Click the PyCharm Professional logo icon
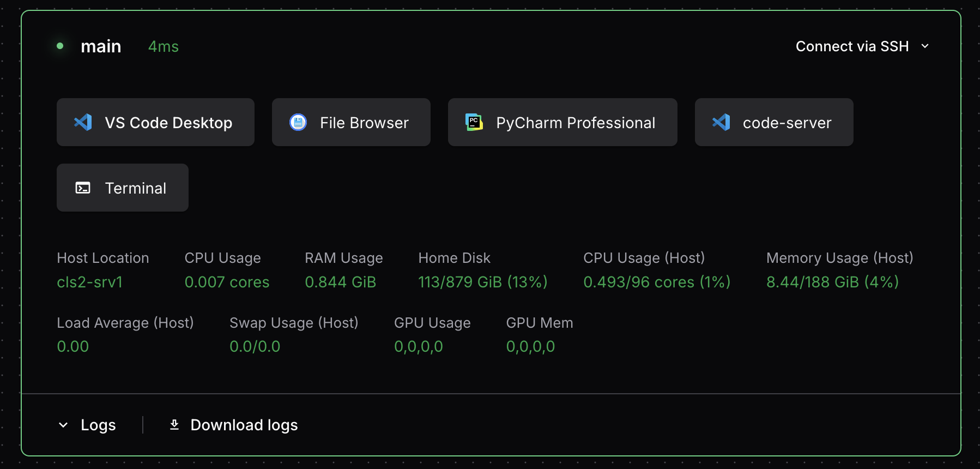This screenshot has height=469, width=980. (x=474, y=122)
